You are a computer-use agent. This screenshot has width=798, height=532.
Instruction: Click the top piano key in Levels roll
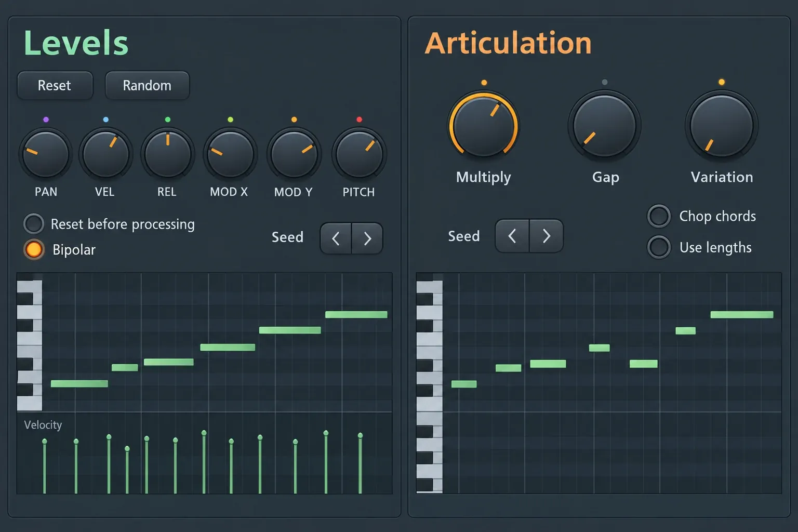[x=30, y=287]
